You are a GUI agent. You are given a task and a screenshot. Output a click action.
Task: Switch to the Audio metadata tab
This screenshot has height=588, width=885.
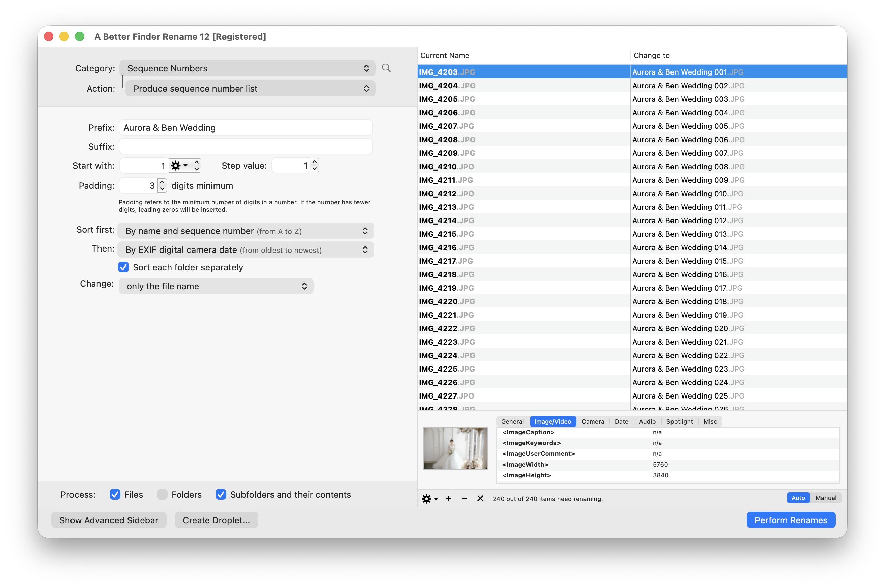[x=647, y=421]
